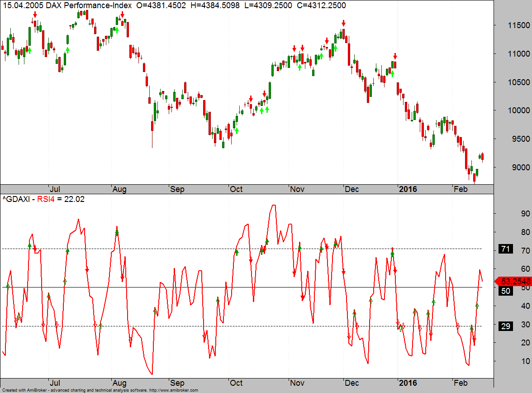Image resolution: width=532 pixels, height=393 pixels.
Task: Click the 10000 price axis label
Action: pos(518,110)
